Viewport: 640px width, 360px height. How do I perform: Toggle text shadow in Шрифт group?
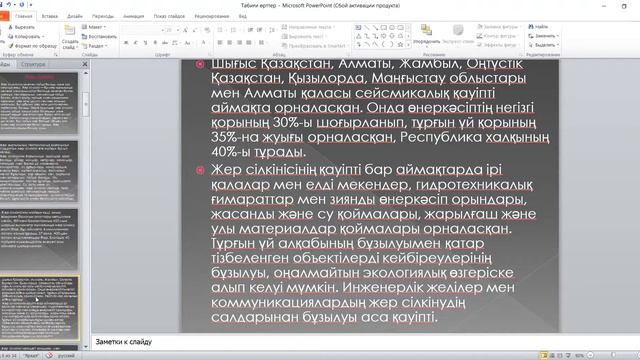pos(155,42)
